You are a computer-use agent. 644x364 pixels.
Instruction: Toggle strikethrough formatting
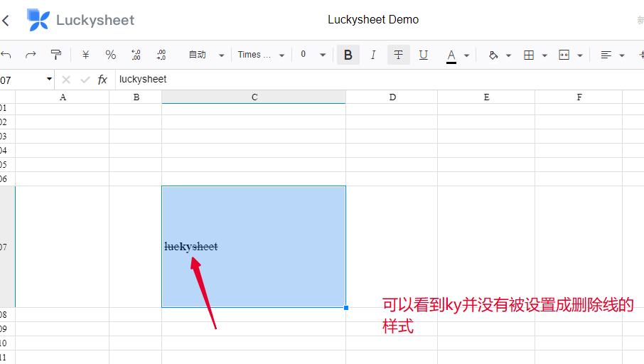[x=398, y=55]
